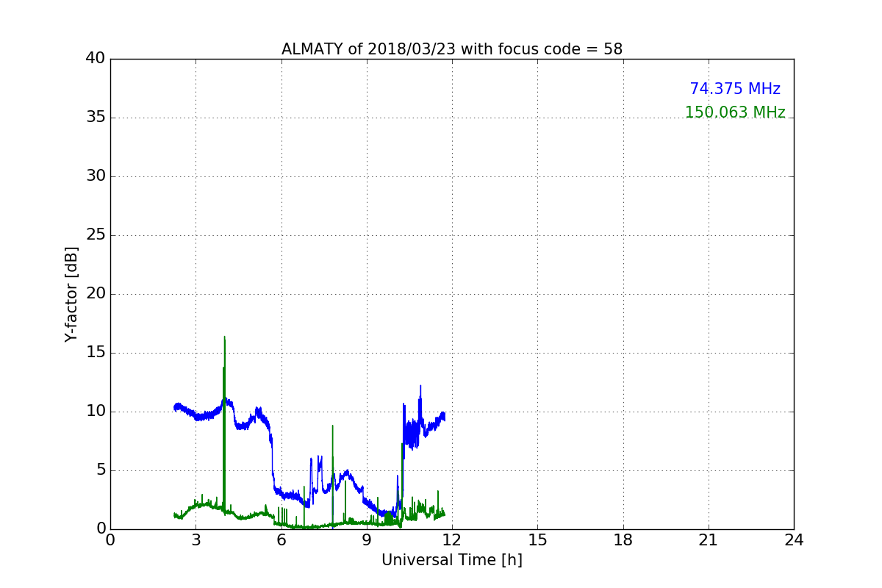Click the plot title 'ALMATY of 2018/03/23'
Image resolution: width=882 pixels, height=588 pixels.
coord(452,49)
